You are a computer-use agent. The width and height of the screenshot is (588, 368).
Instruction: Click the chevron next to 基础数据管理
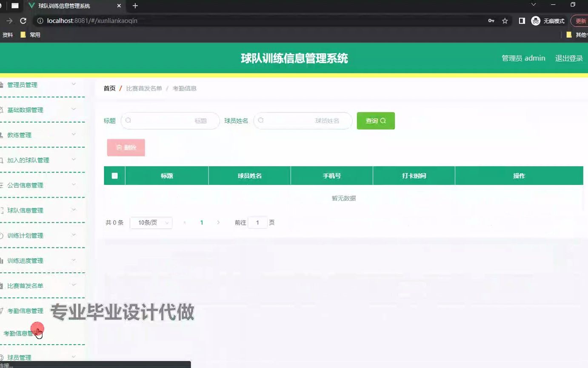coord(74,109)
